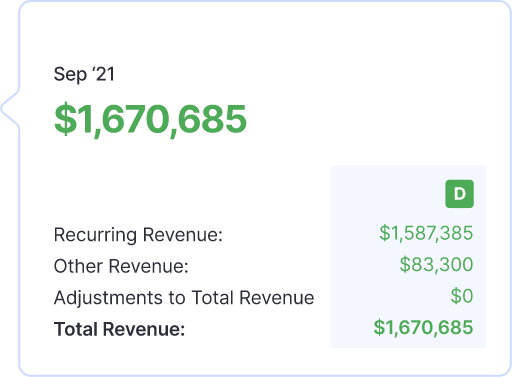Click the tooltip's left pointer arrow
This screenshot has width=512, height=377.
coord(10,108)
